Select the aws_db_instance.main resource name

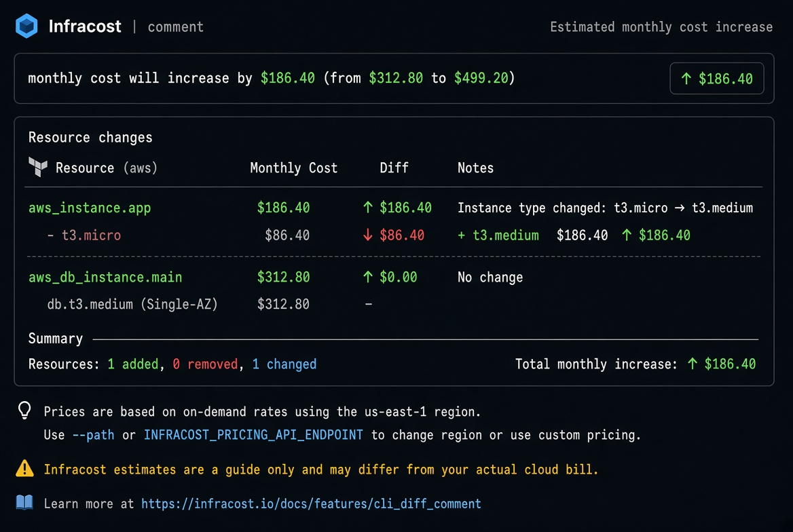[x=105, y=277]
